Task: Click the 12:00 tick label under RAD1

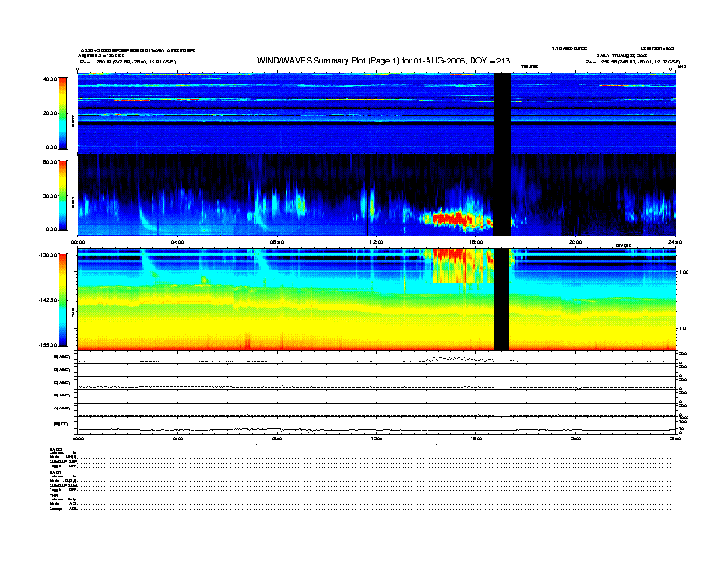Action: [x=376, y=242]
